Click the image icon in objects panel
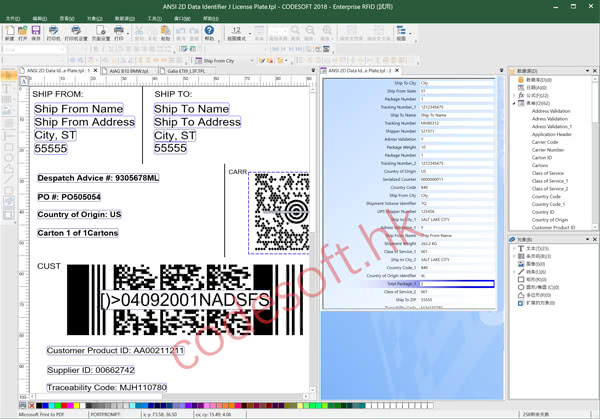Viewport: 600px width, 419px height. point(520,264)
